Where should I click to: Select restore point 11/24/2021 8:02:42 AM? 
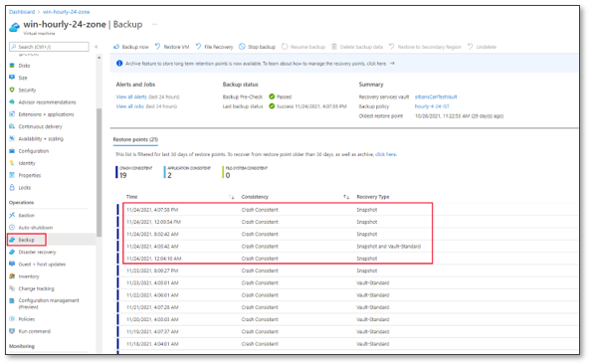point(278,234)
